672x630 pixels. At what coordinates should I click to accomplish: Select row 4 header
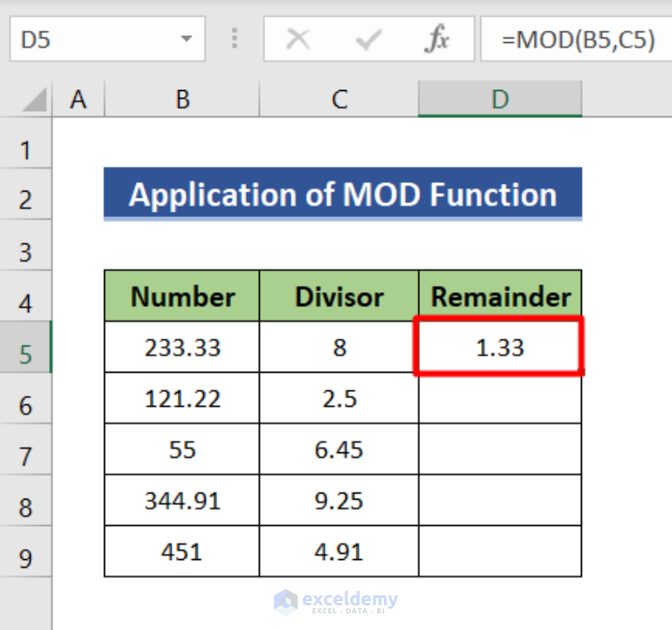(x=25, y=296)
